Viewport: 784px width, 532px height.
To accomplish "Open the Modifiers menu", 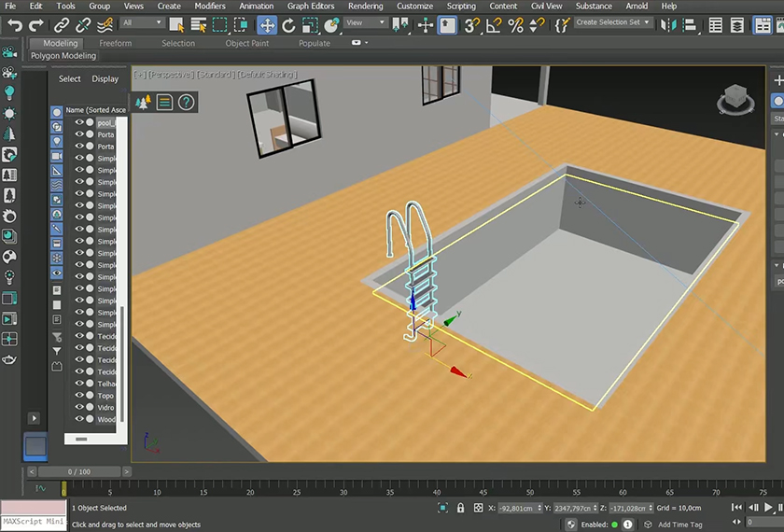I will click(x=209, y=7).
